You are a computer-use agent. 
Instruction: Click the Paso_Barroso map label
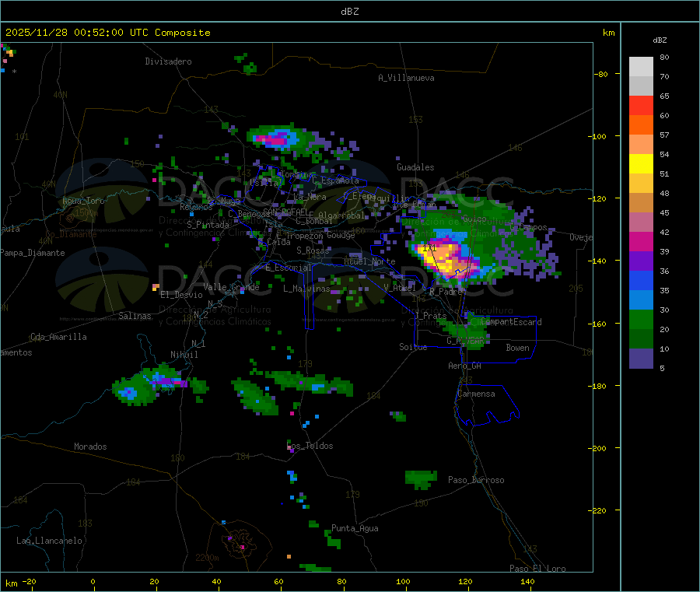pyautogui.click(x=476, y=480)
